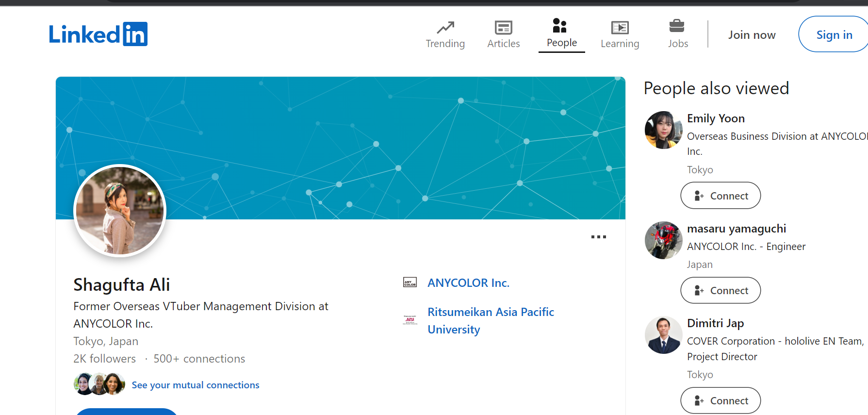Screen dimensions: 868x415
Task: Click See your mutual connections
Action: click(196, 385)
